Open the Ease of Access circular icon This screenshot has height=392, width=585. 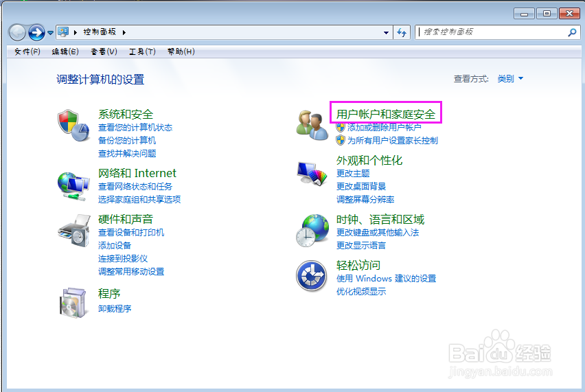point(312,275)
